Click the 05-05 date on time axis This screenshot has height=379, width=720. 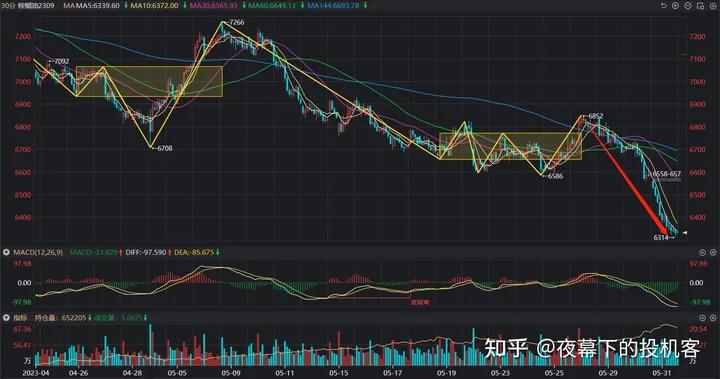(x=177, y=373)
